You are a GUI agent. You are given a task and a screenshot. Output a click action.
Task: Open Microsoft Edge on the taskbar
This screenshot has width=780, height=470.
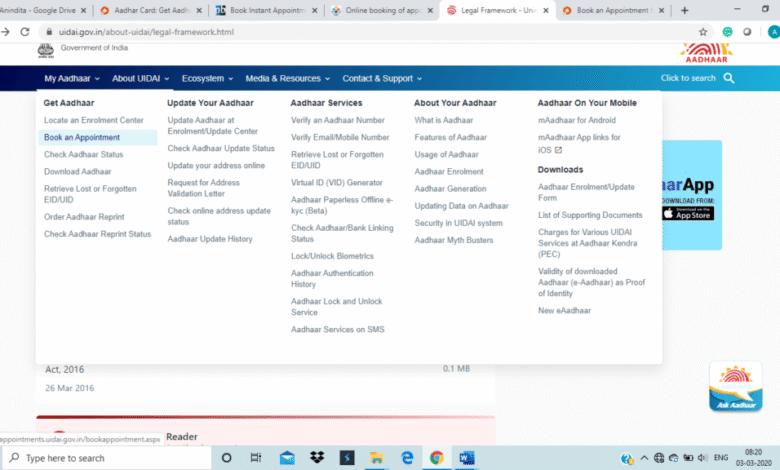[407, 458]
